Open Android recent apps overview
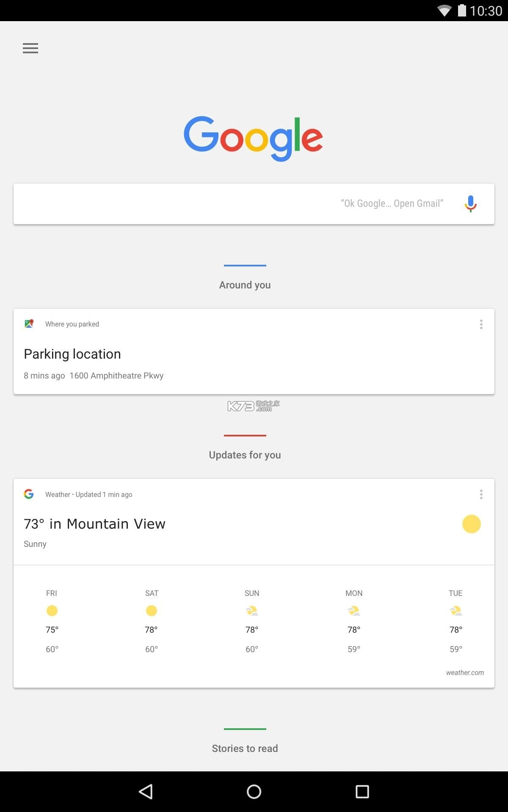 362,792
